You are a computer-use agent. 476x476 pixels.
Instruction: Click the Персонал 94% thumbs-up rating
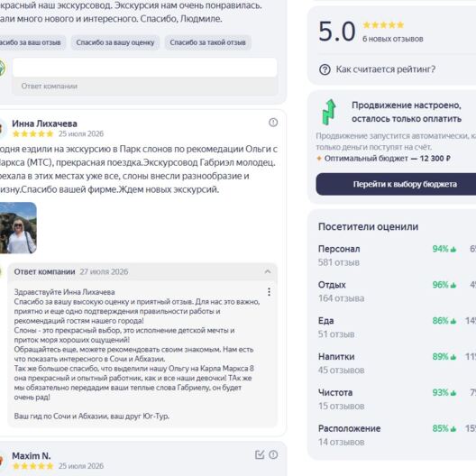coord(444,249)
